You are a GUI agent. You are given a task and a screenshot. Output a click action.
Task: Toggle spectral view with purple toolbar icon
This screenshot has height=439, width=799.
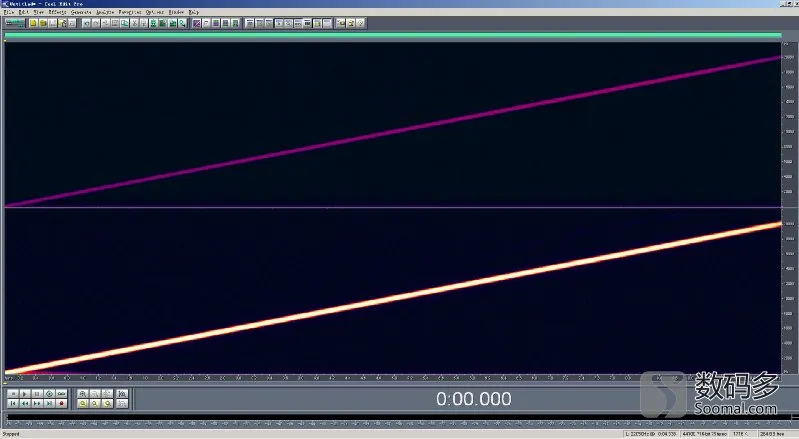click(197, 23)
